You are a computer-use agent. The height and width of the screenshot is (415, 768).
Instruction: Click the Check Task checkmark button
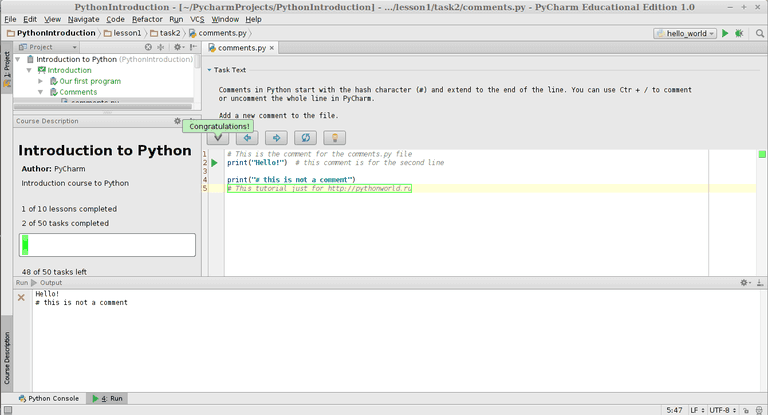click(x=218, y=138)
